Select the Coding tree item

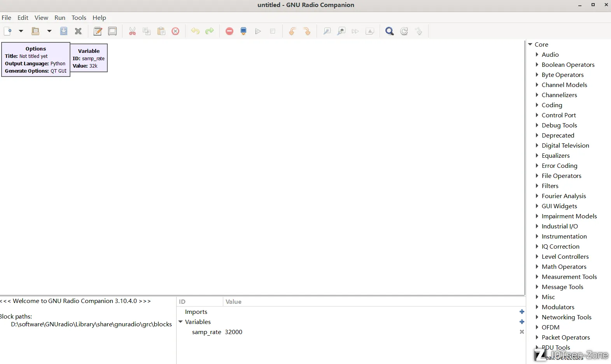pyautogui.click(x=552, y=105)
